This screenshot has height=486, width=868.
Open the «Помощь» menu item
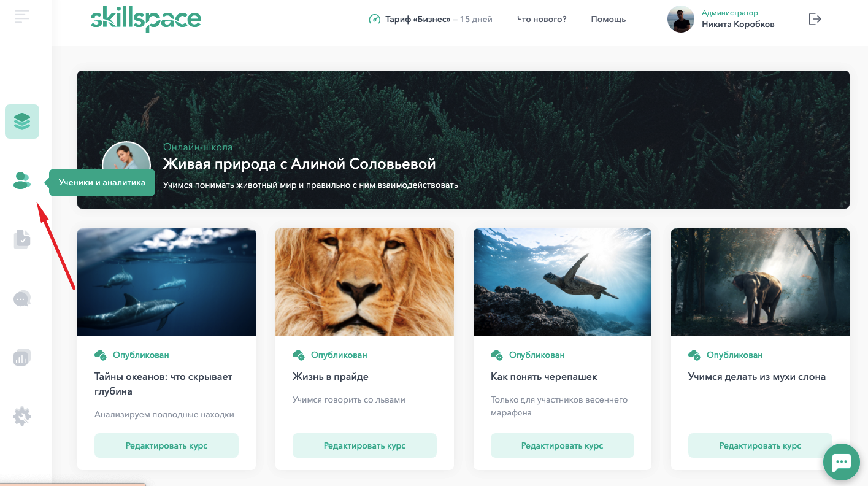(609, 19)
